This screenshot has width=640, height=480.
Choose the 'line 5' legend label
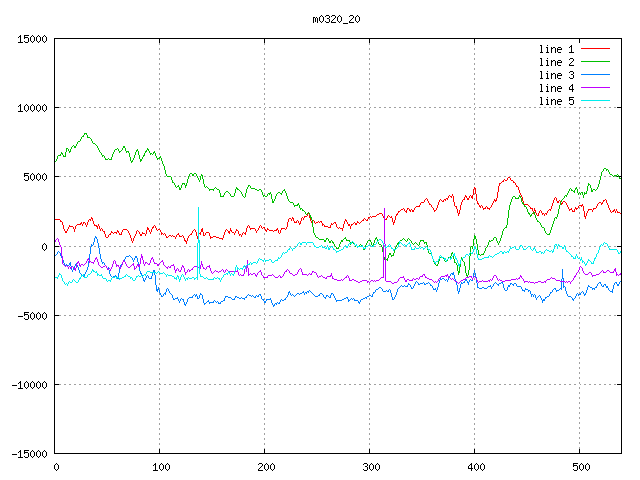557,101
